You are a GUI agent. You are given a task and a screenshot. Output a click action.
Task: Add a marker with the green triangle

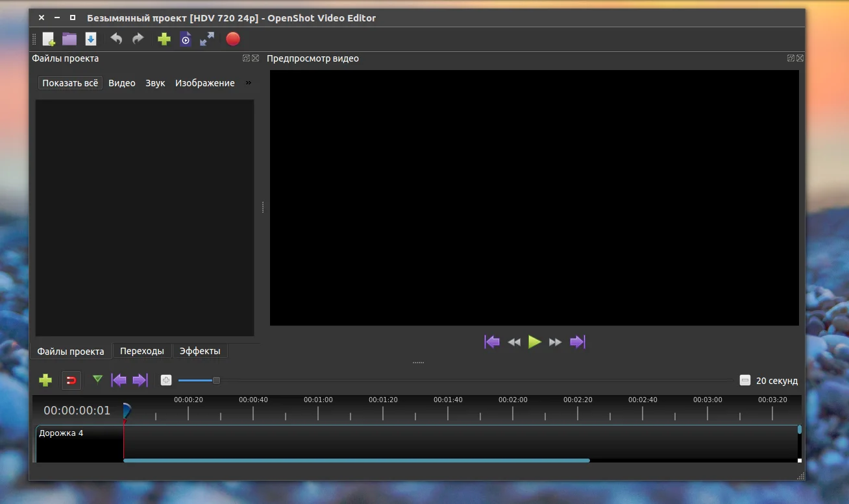[x=97, y=379]
